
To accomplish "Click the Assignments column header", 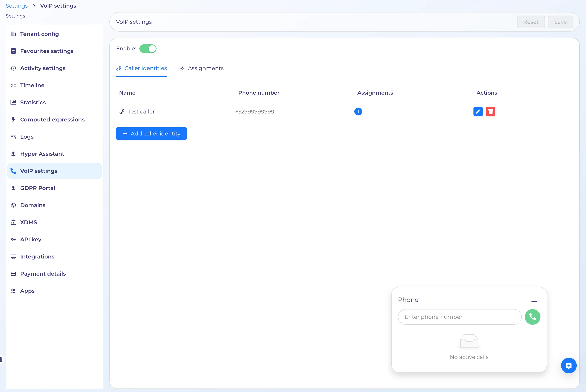I will click(x=375, y=93).
